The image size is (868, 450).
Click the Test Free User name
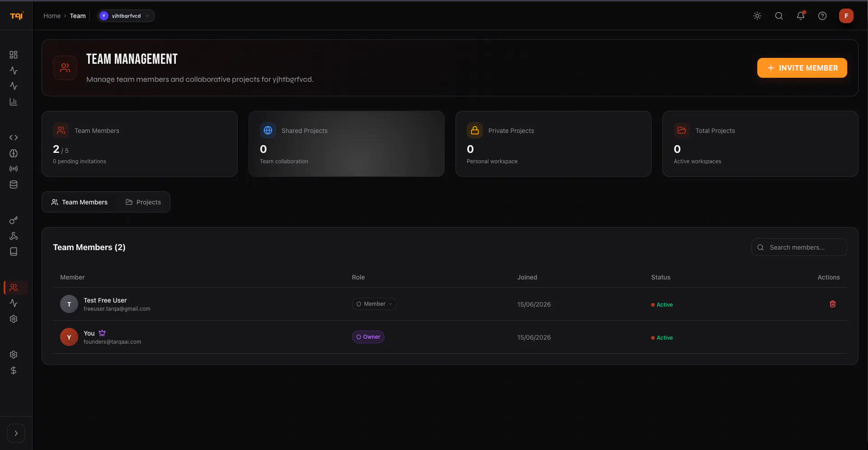point(105,300)
